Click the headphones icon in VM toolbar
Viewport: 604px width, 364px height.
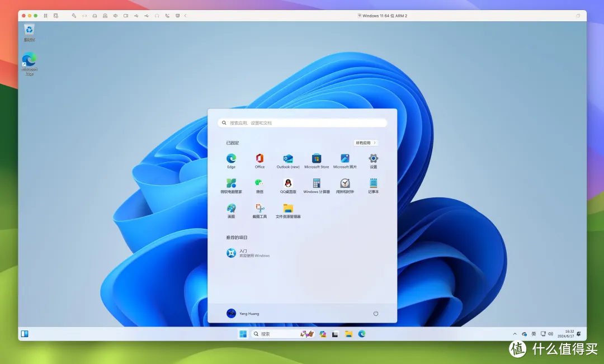click(157, 16)
